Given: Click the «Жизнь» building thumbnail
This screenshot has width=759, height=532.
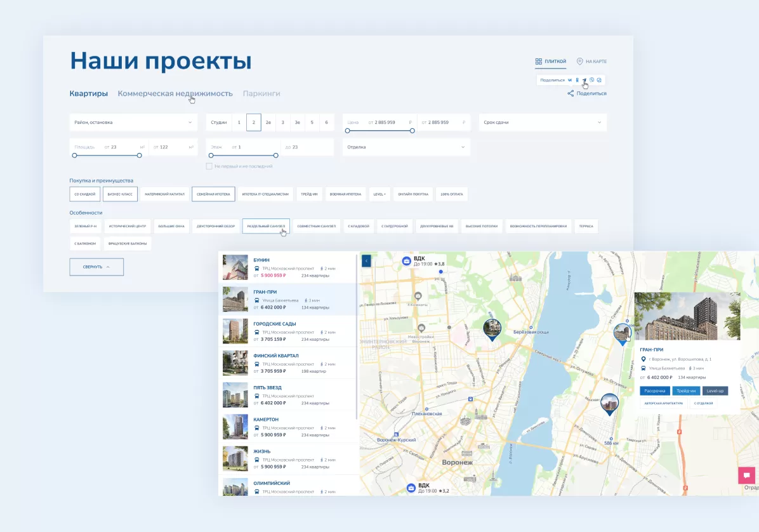Looking at the screenshot, I should click(x=235, y=459).
